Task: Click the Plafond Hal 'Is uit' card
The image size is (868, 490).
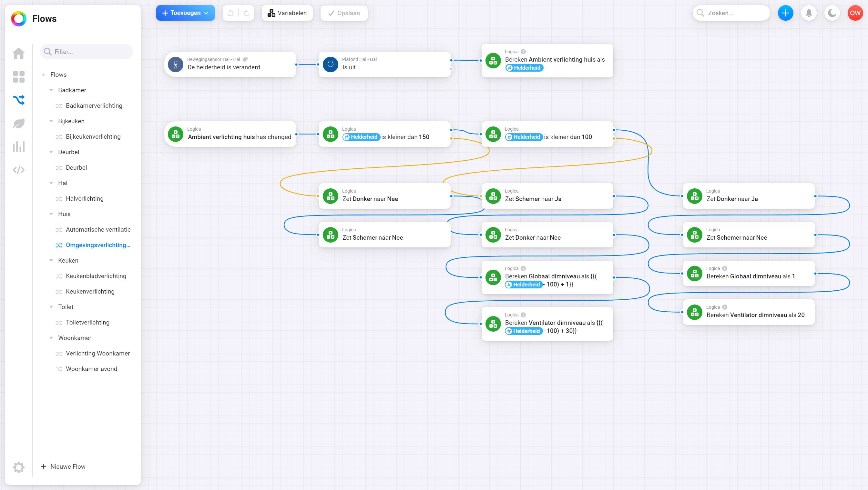Action: (x=384, y=64)
